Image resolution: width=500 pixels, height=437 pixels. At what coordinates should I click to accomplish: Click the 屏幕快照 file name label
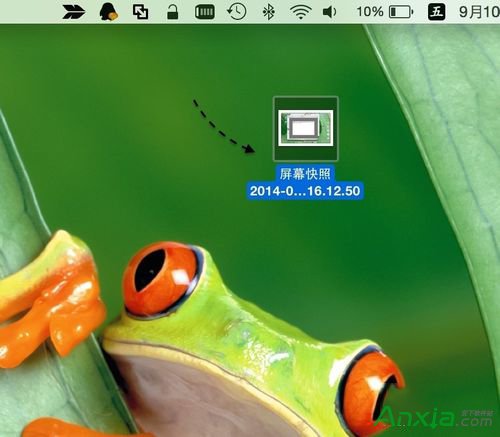click(305, 174)
